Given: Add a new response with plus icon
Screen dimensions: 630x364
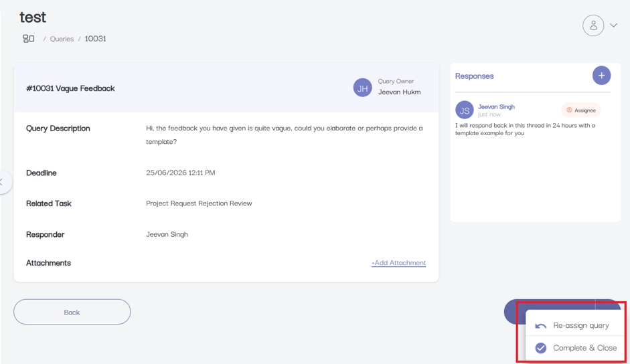Looking at the screenshot, I should pyautogui.click(x=601, y=76).
